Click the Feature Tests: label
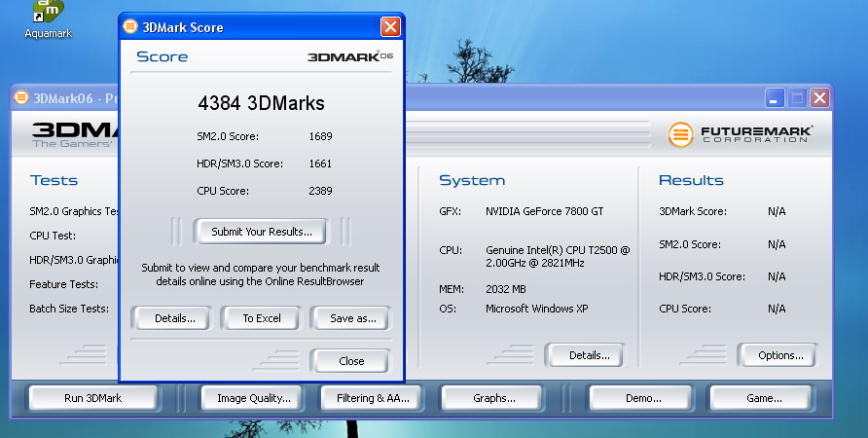 (x=63, y=284)
